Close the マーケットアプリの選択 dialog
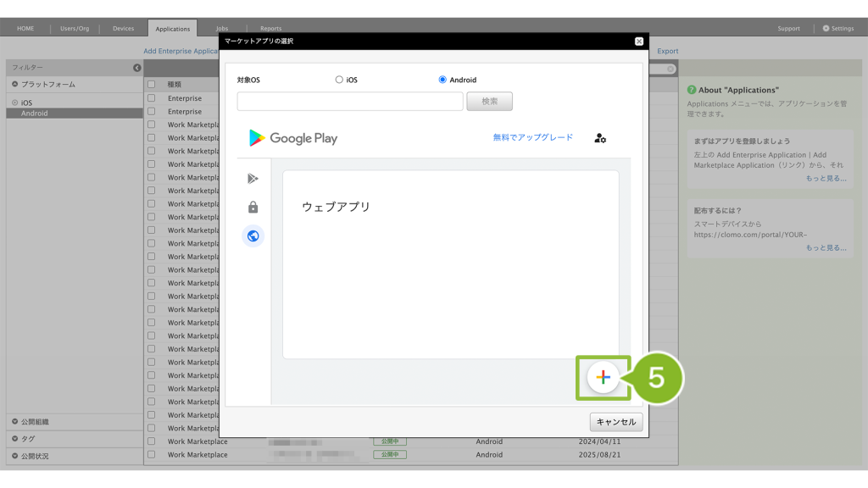Screen dimensions: 868x488 pos(638,41)
